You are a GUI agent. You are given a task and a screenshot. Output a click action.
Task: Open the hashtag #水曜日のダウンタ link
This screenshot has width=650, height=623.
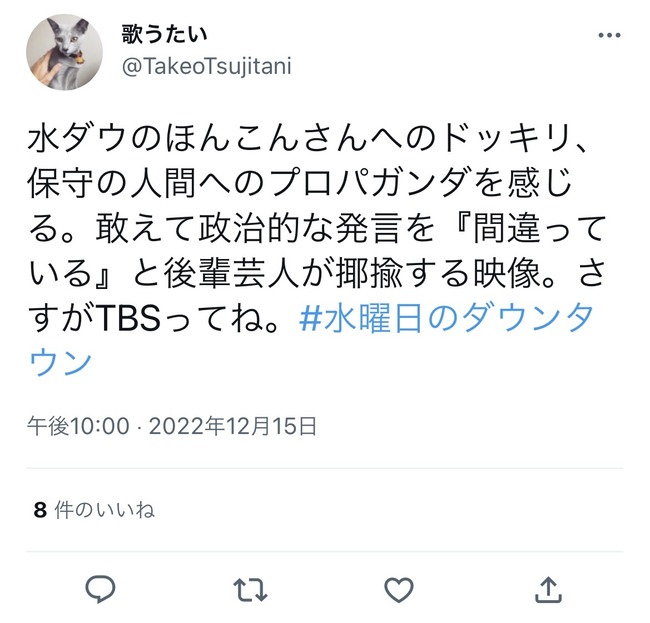point(447,318)
